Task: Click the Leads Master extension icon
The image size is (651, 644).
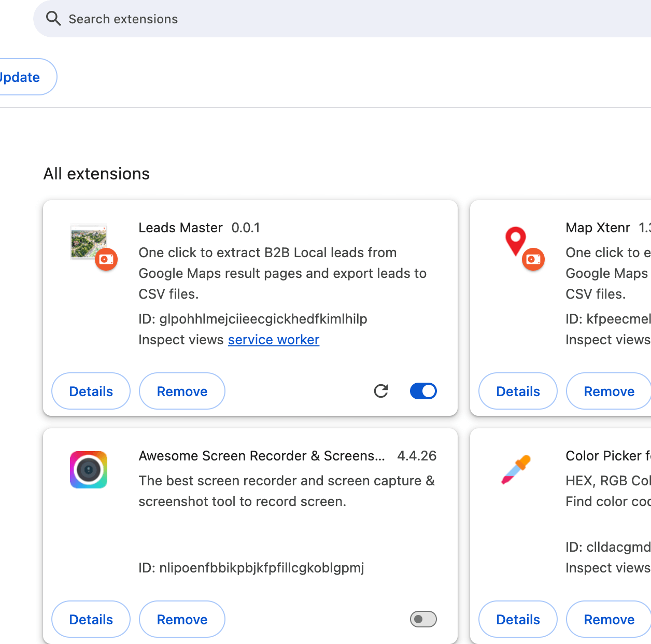Action: tap(89, 242)
